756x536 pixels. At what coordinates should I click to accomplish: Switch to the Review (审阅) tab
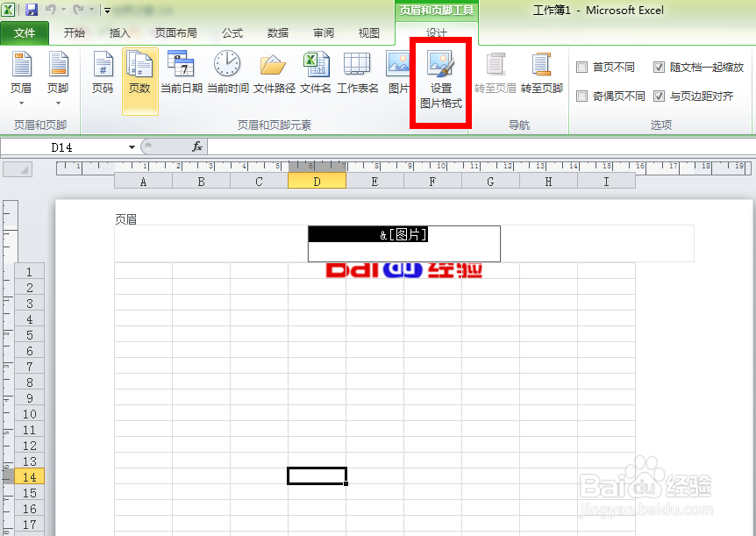pos(323,32)
